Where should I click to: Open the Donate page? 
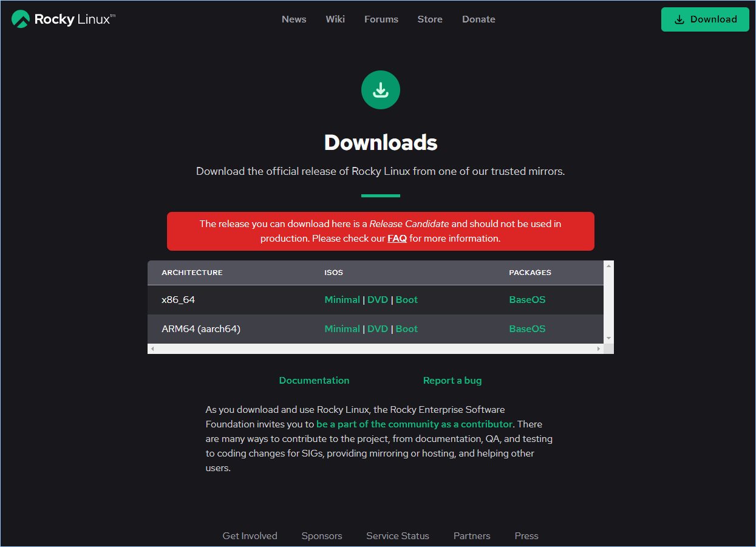pos(478,19)
